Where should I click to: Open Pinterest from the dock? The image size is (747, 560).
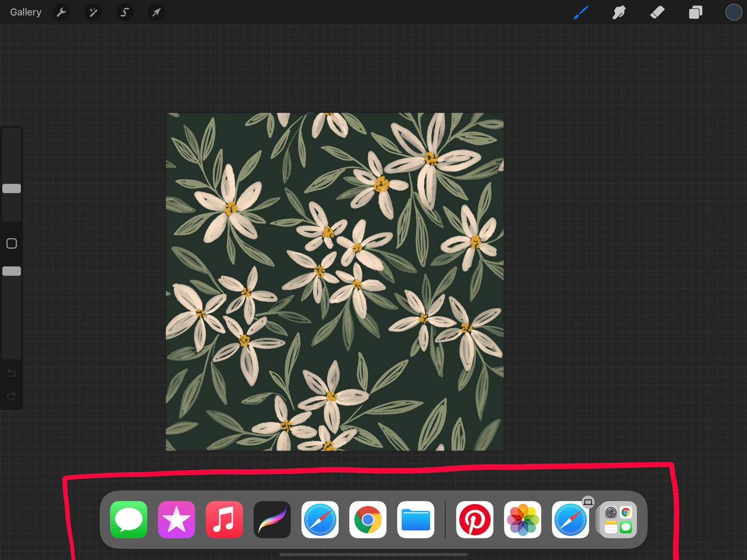pyautogui.click(x=475, y=520)
